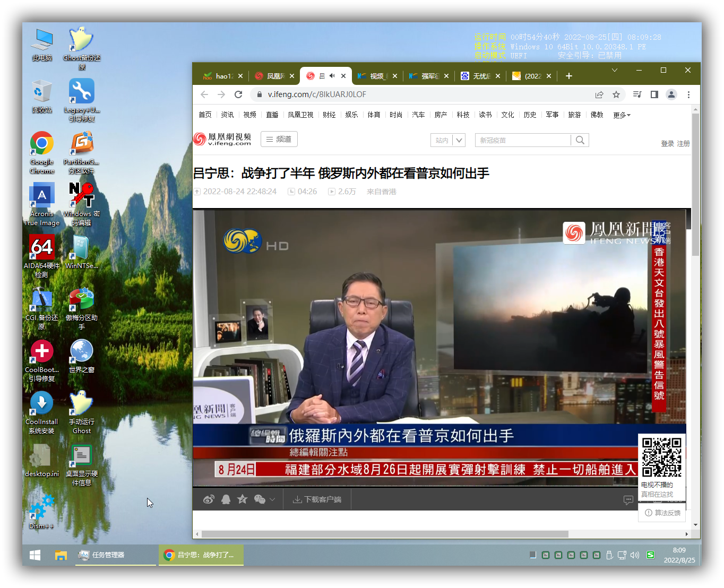Share video to QQ using penguin icon
724x588 pixels.
(226, 499)
